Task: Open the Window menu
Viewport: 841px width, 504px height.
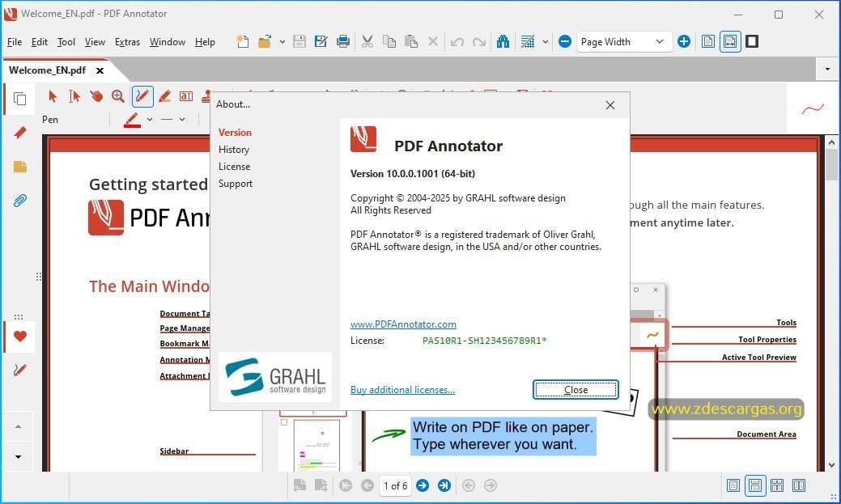Action: [168, 42]
